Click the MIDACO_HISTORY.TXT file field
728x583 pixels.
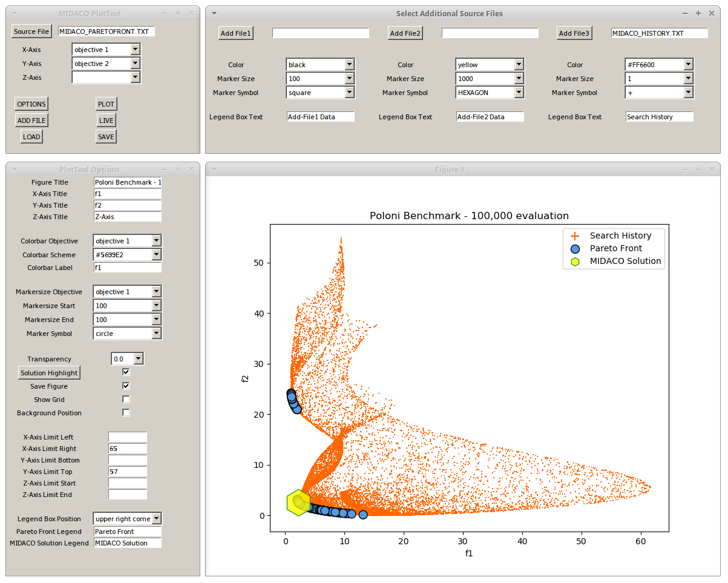point(660,33)
